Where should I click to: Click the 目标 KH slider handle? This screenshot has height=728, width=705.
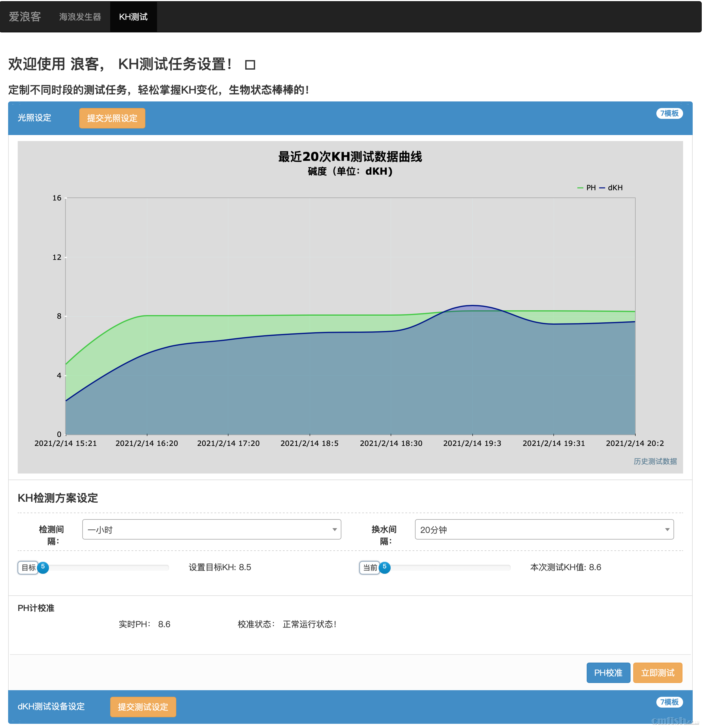[43, 567]
